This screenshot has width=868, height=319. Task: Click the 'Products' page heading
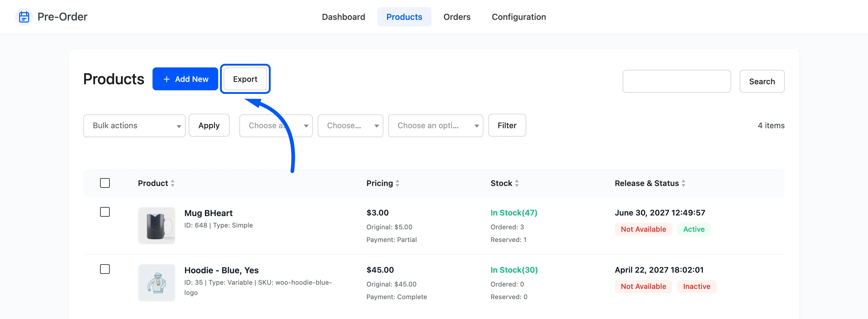coord(114,79)
